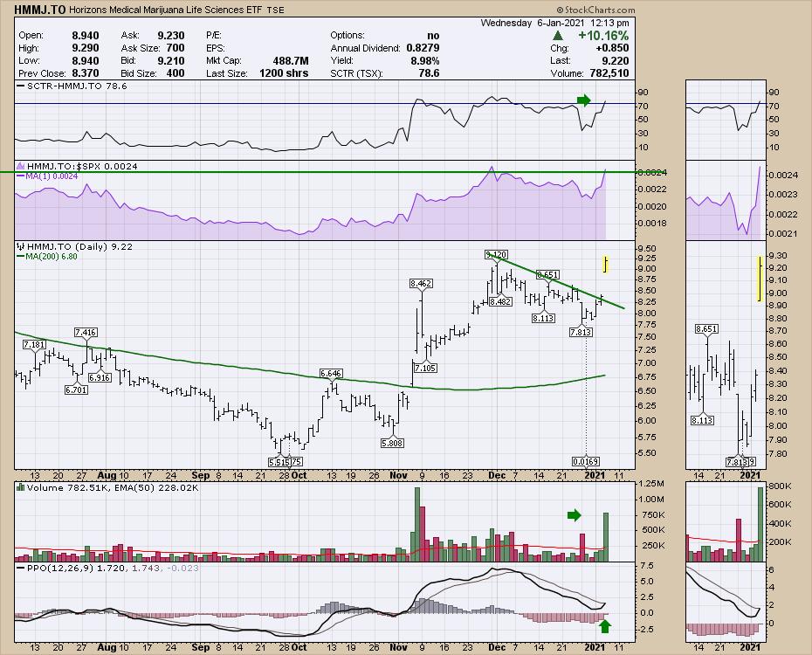Select the HMMJ.TO:$SPX 0.0024 legend

point(82,166)
